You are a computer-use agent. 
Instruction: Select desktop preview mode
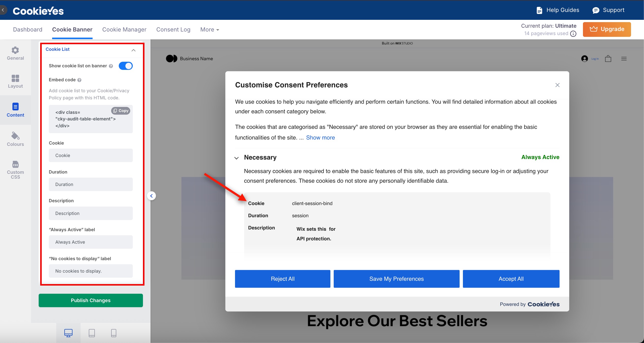[68, 333]
